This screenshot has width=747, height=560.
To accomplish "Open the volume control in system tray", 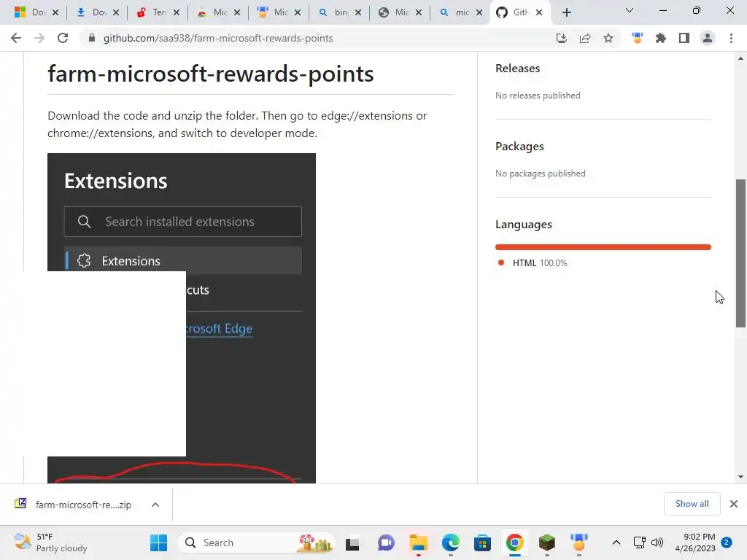I will [x=657, y=542].
